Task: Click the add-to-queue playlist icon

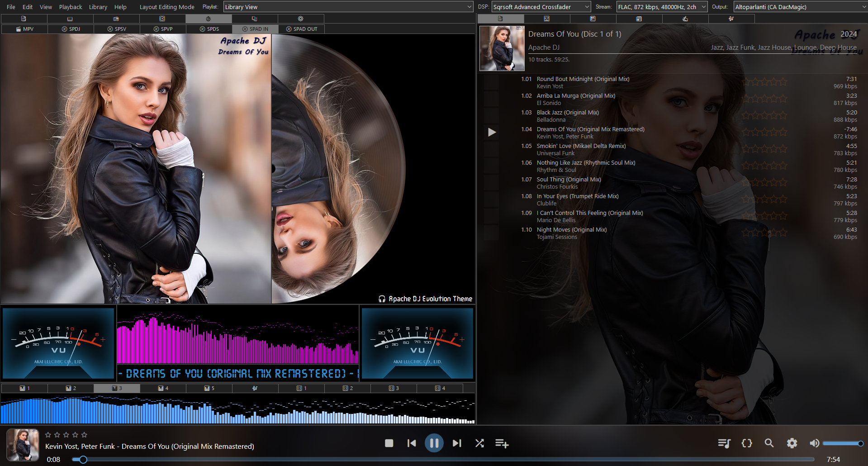Action: click(502, 443)
